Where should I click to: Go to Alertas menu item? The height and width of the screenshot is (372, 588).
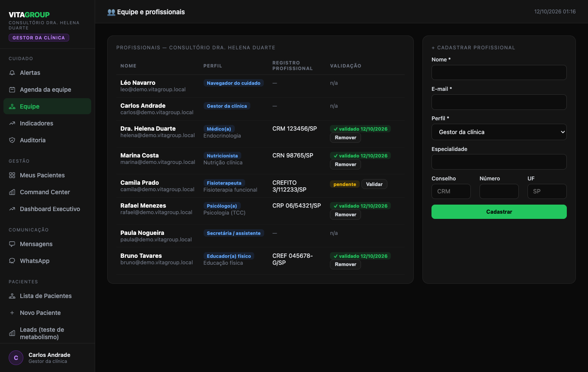tap(47, 73)
